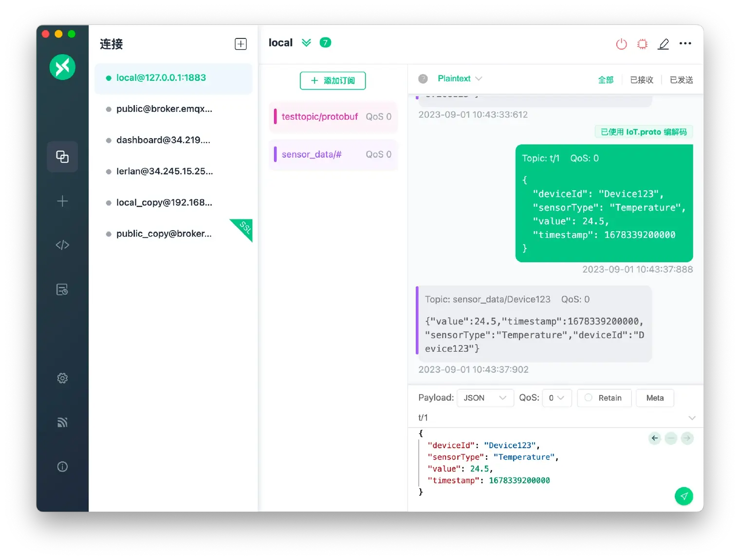Screen dimensions: 740x560
Task: Select the testtopic/protobuf subscription
Action: [x=333, y=117]
